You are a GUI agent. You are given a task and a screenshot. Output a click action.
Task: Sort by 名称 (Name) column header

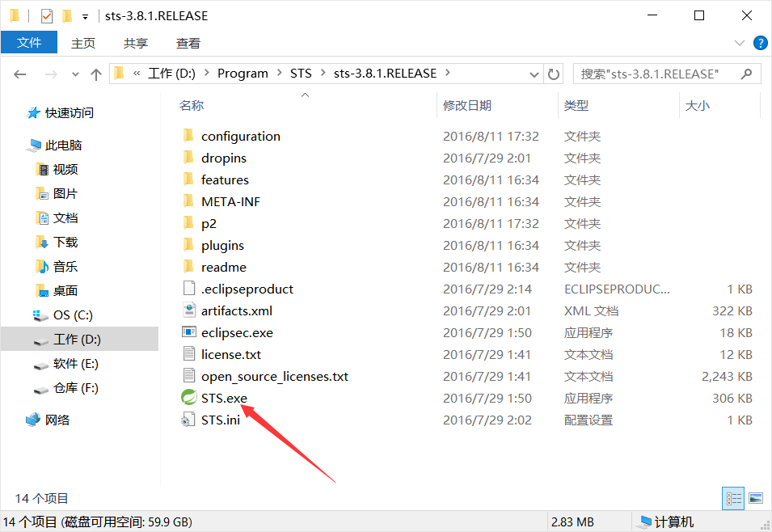192,105
